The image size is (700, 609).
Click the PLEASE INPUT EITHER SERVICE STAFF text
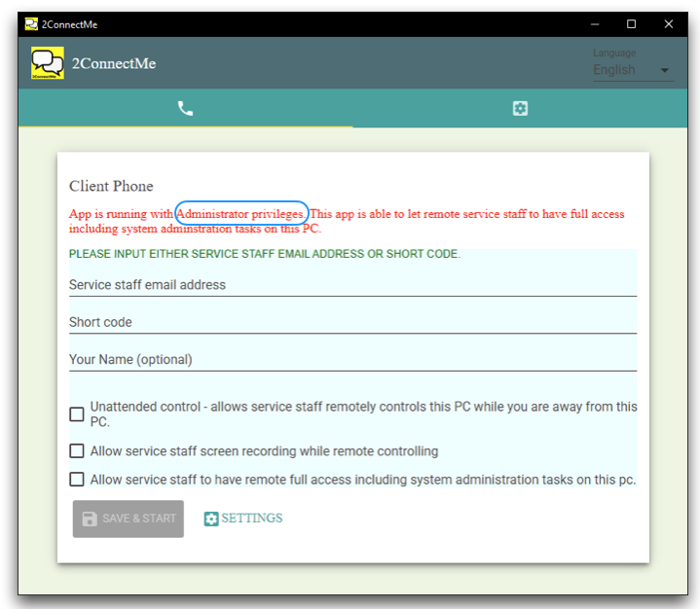[264, 254]
